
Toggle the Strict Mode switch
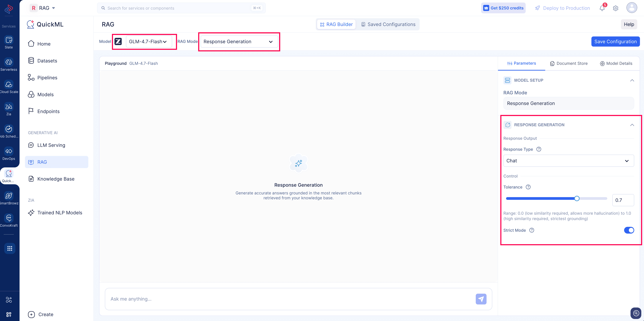(x=629, y=230)
